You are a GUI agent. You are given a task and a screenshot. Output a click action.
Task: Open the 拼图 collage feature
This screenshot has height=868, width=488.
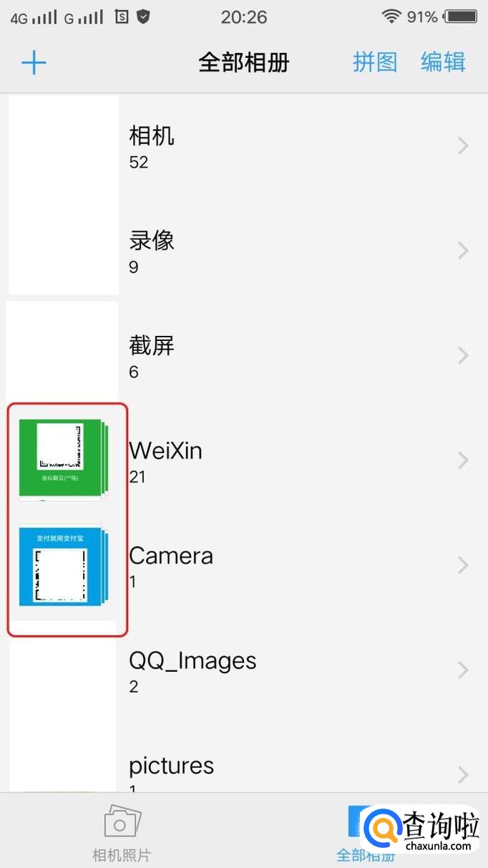375,62
